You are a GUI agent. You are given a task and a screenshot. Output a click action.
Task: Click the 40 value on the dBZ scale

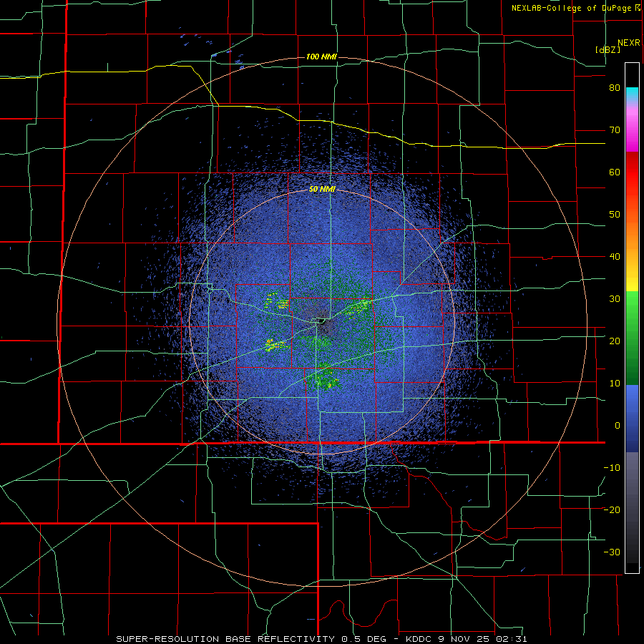[615, 256]
